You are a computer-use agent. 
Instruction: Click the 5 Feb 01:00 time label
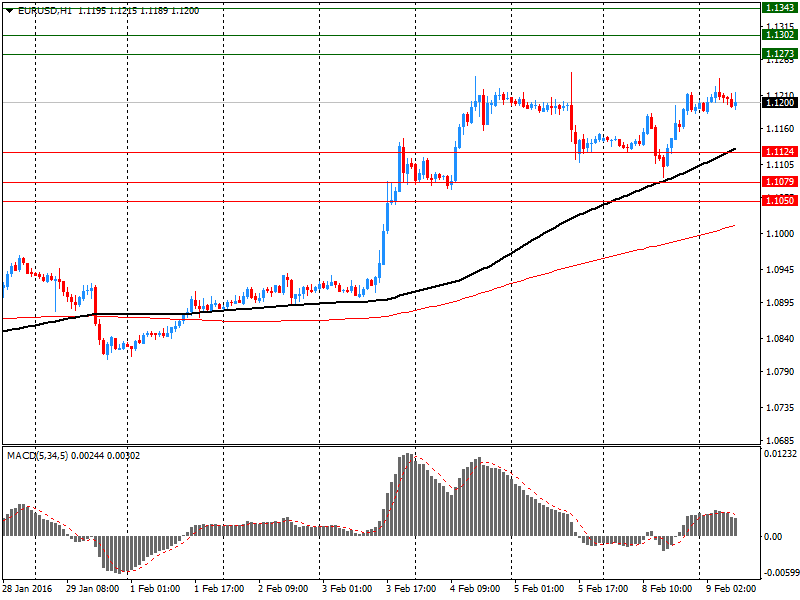click(539, 589)
